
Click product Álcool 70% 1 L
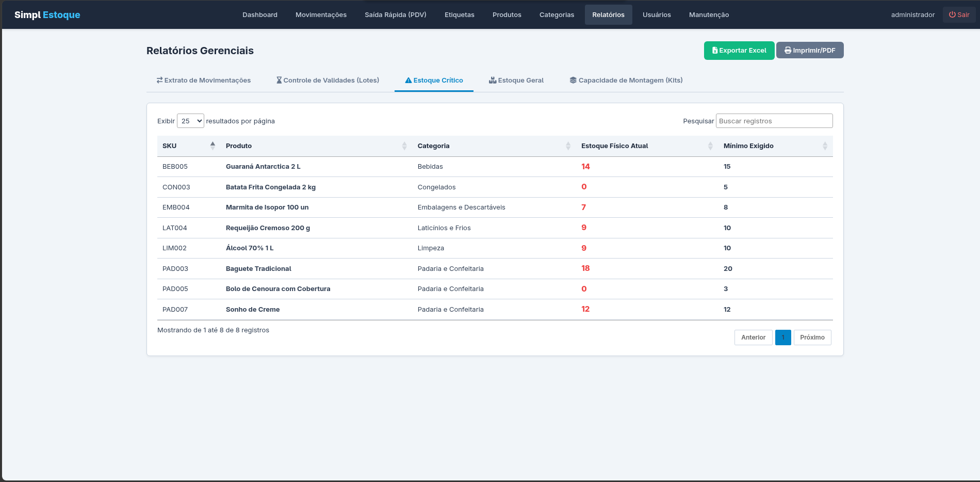pos(250,248)
